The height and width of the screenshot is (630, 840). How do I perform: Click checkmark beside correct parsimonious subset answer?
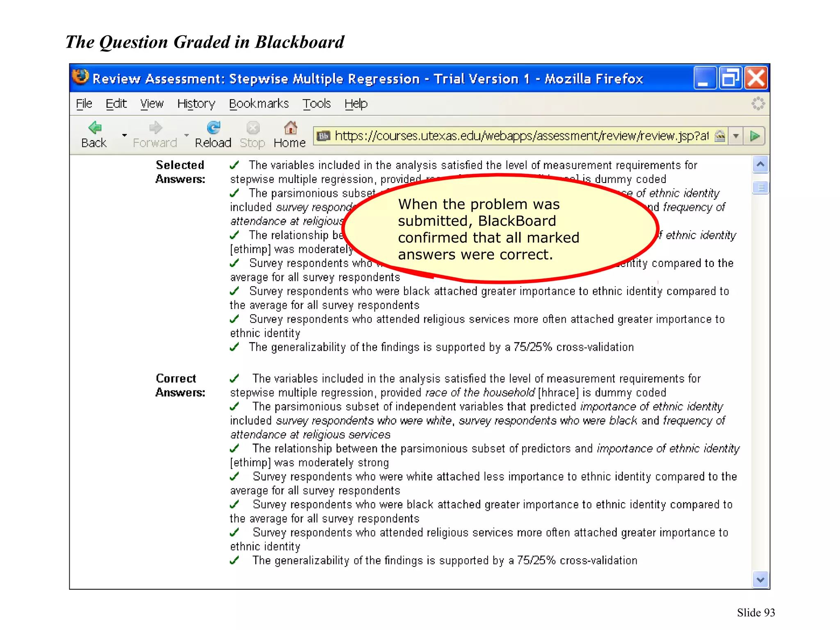coord(235,406)
